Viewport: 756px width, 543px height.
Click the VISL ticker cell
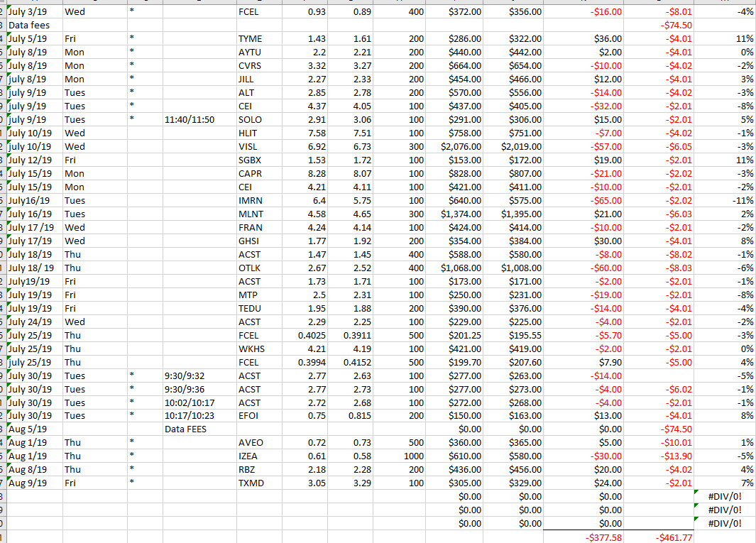click(x=259, y=147)
